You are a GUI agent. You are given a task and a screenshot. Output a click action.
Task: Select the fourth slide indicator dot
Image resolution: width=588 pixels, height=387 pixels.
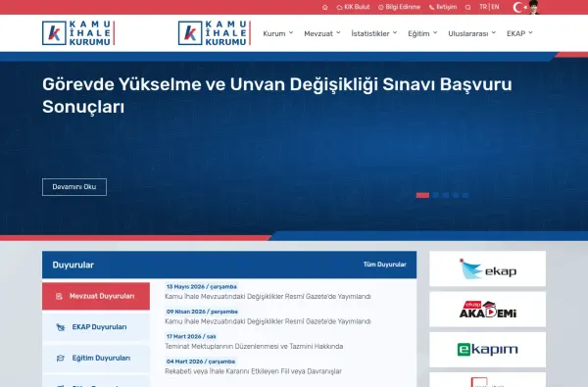point(456,195)
